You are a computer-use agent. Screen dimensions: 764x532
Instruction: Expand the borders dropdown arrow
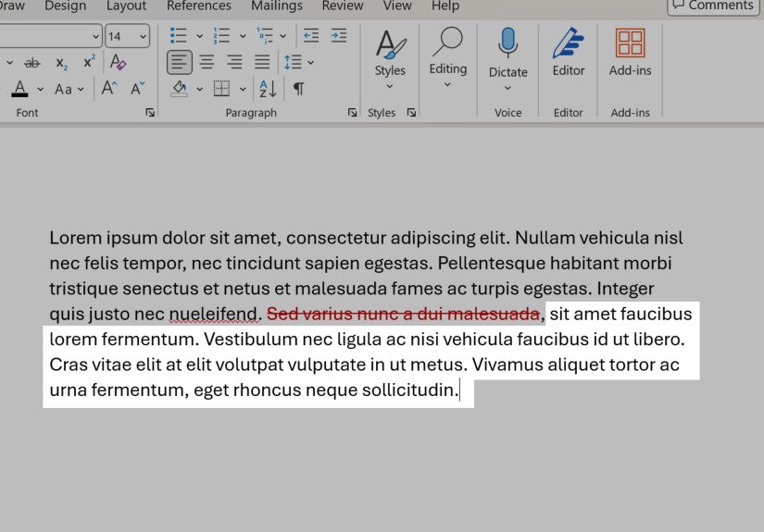coord(242,89)
